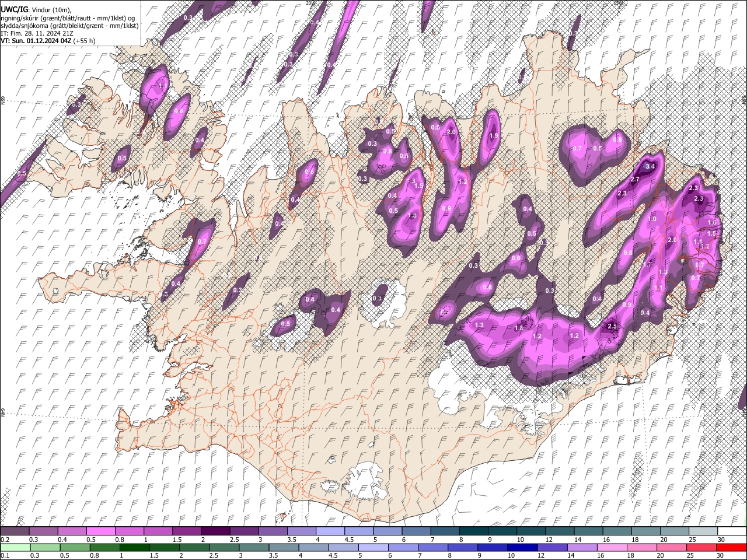Click the 10 label on the lower scale
747x560 pixels.
click(511, 555)
